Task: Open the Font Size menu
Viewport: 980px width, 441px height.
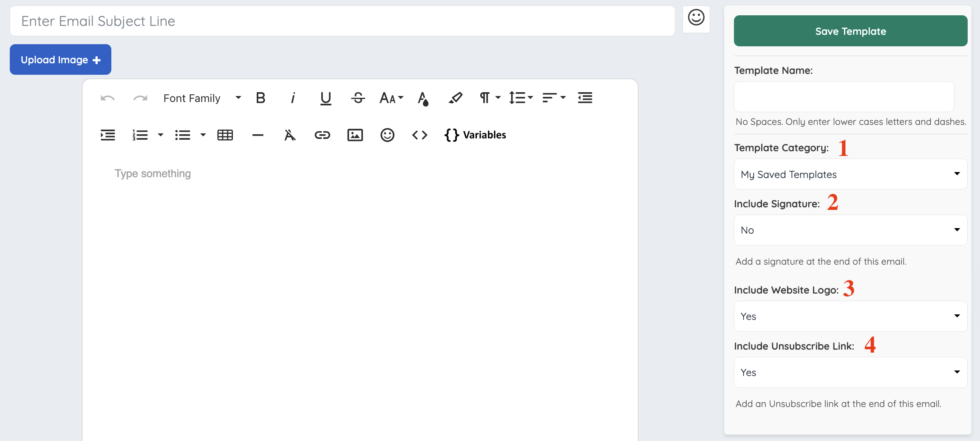Action: tap(391, 98)
